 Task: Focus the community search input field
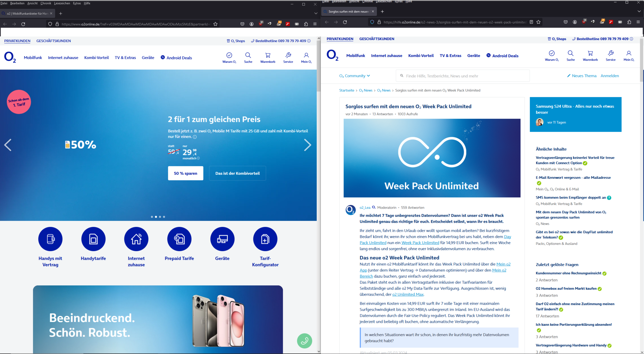click(463, 76)
